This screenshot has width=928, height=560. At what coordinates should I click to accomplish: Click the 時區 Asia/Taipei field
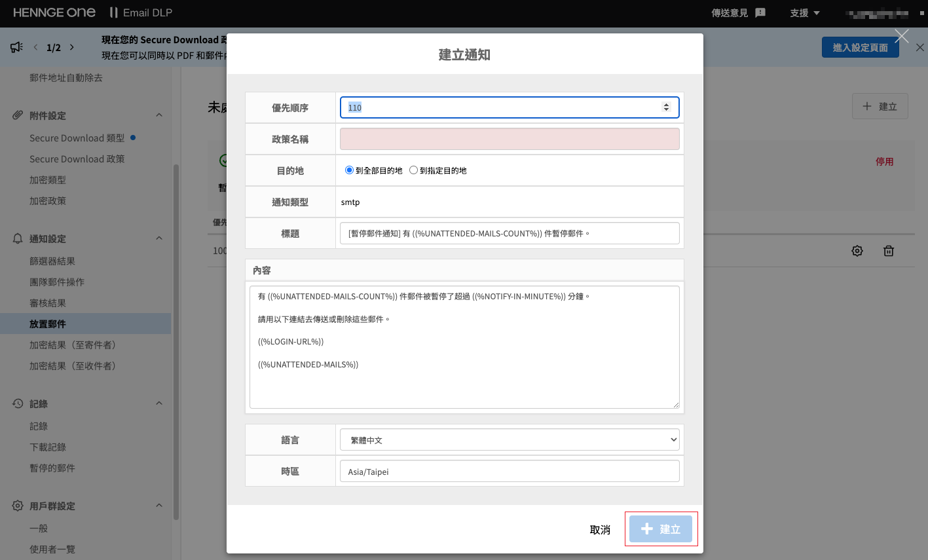pyautogui.click(x=510, y=472)
